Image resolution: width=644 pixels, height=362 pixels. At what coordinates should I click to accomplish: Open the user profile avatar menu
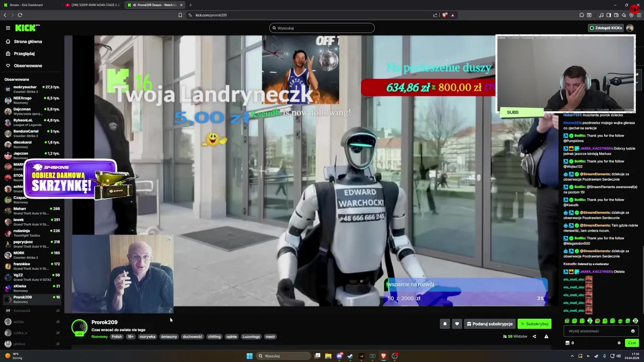pos(630,28)
